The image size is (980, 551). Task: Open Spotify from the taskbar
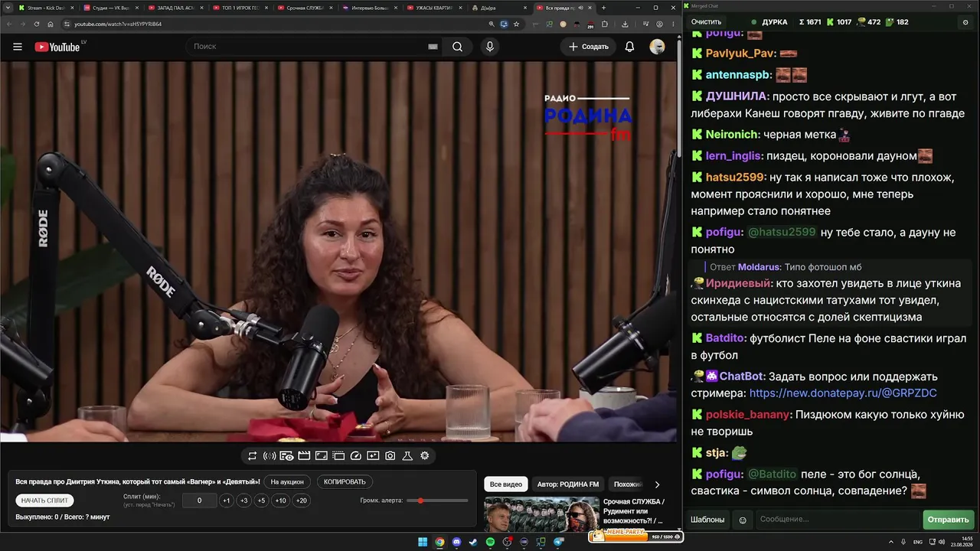click(x=490, y=542)
